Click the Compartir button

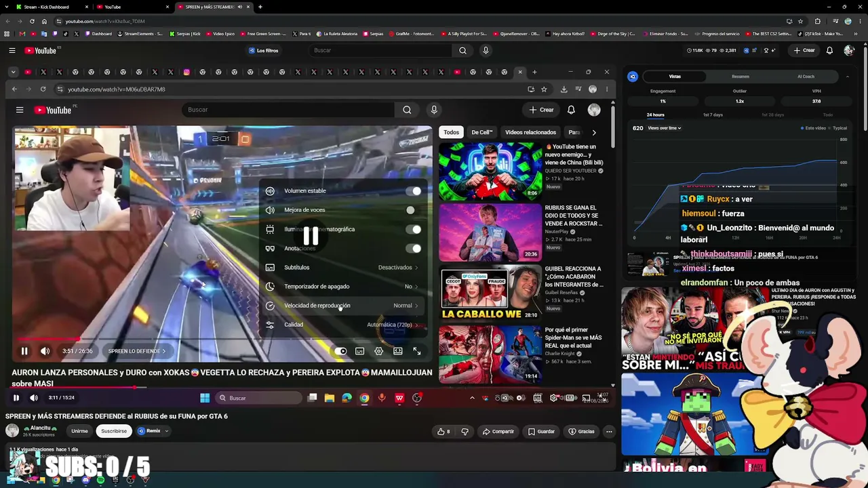click(x=498, y=432)
